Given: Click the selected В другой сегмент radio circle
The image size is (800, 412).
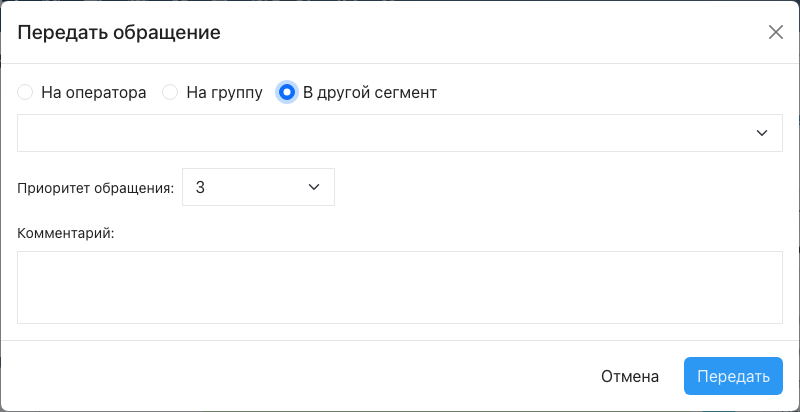Looking at the screenshot, I should click(x=287, y=93).
